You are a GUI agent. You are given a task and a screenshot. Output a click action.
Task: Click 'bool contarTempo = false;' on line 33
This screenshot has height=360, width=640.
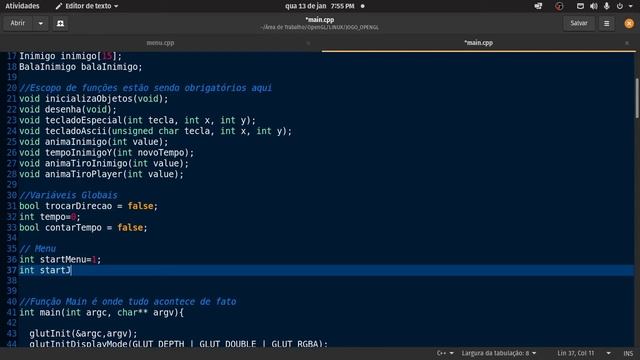click(x=83, y=228)
